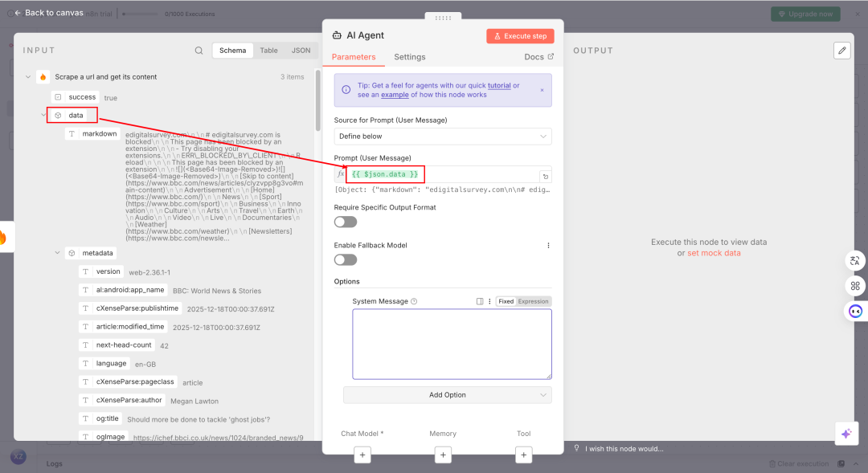This screenshot has width=868, height=473.
Task: Click the executions progress bar
Action: click(x=140, y=14)
